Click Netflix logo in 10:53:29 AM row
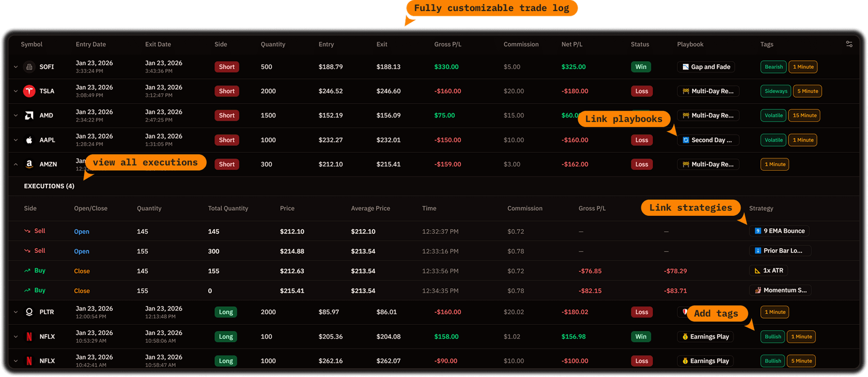The image size is (868, 377). pyautogui.click(x=29, y=336)
